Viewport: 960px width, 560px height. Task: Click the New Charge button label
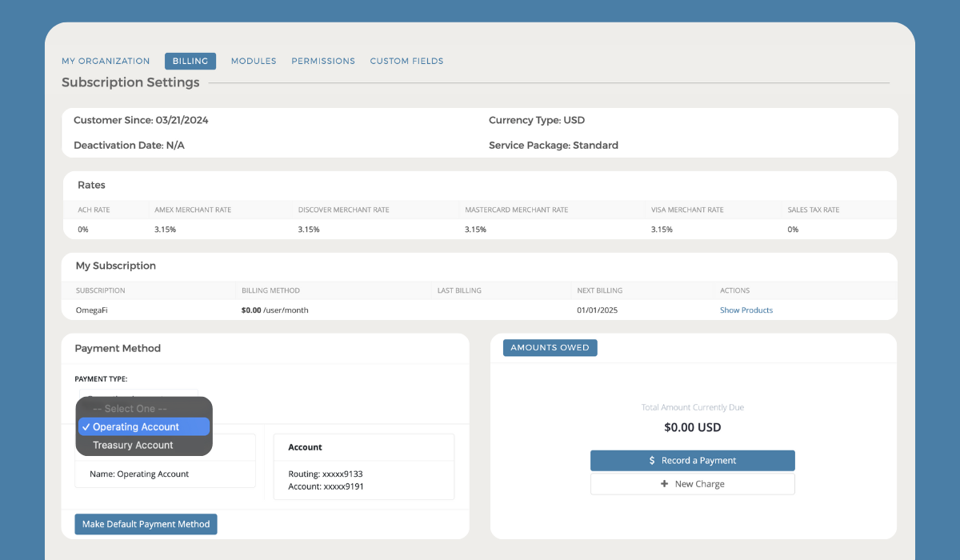pyautogui.click(x=699, y=484)
